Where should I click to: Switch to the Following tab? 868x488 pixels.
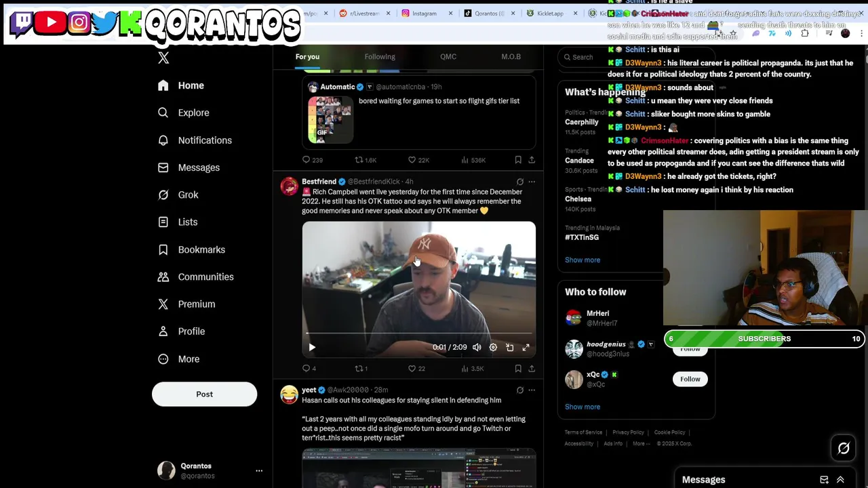[380, 57]
